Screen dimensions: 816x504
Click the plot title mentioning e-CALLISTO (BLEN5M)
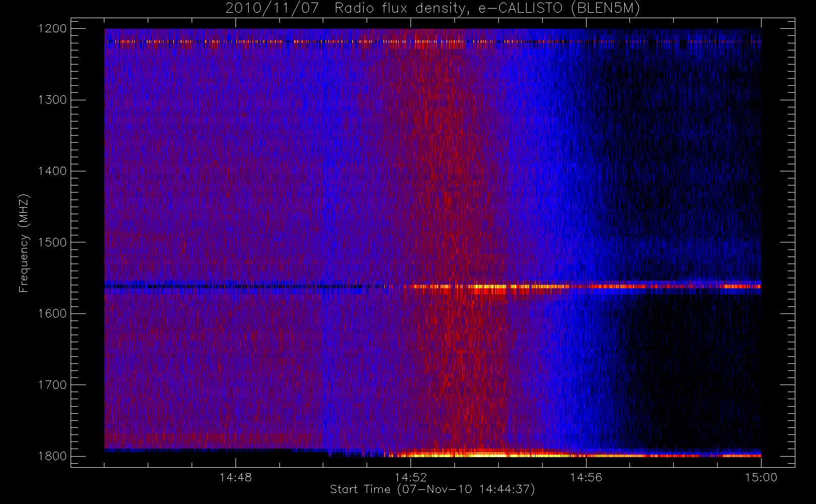433,9
